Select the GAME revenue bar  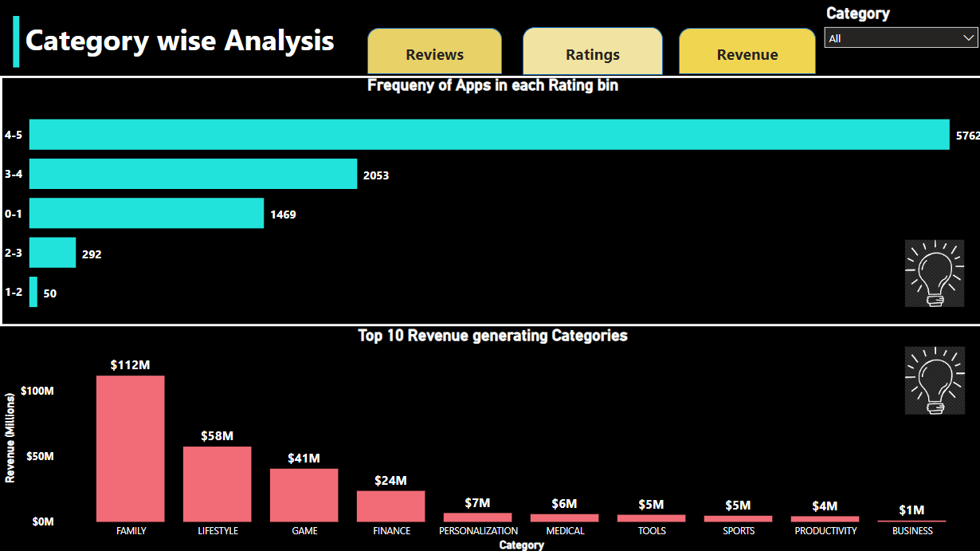(x=304, y=493)
